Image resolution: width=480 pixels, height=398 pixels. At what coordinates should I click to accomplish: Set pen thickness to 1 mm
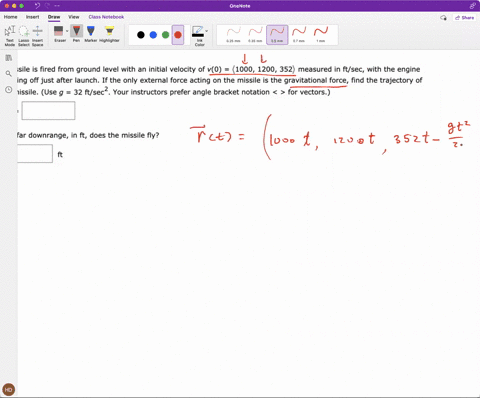tap(321, 35)
